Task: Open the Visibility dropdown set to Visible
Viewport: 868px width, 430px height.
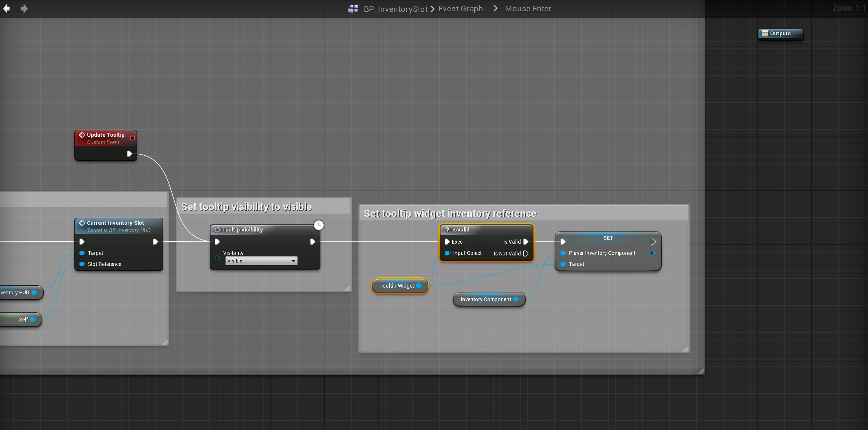Action: tap(261, 261)
